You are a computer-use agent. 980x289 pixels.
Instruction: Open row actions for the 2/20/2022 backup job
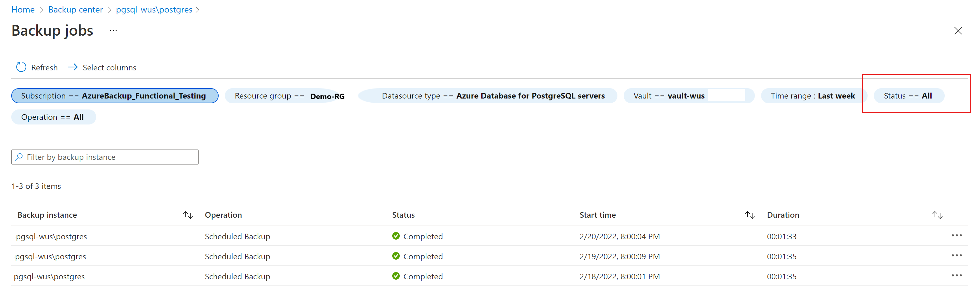(x=957, y=235)
